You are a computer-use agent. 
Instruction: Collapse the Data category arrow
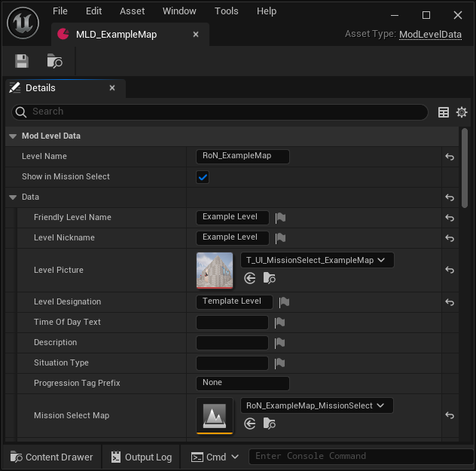(13, 197)
